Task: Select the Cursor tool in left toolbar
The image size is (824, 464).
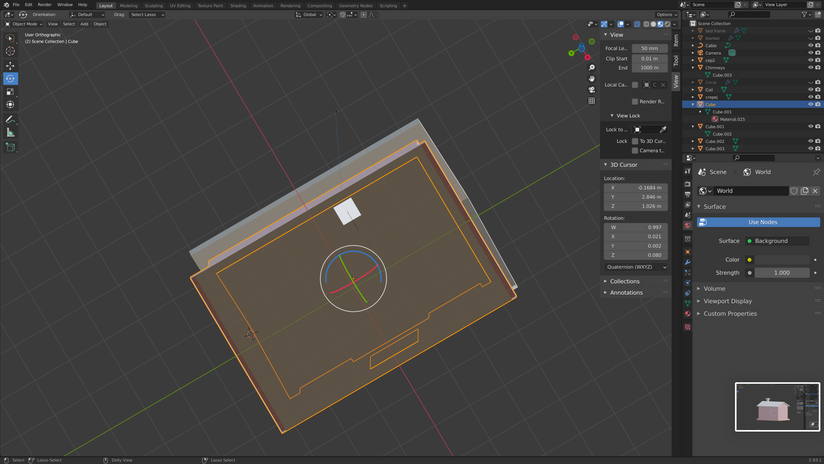Action: pyautogui.click(x=10, y=51)
